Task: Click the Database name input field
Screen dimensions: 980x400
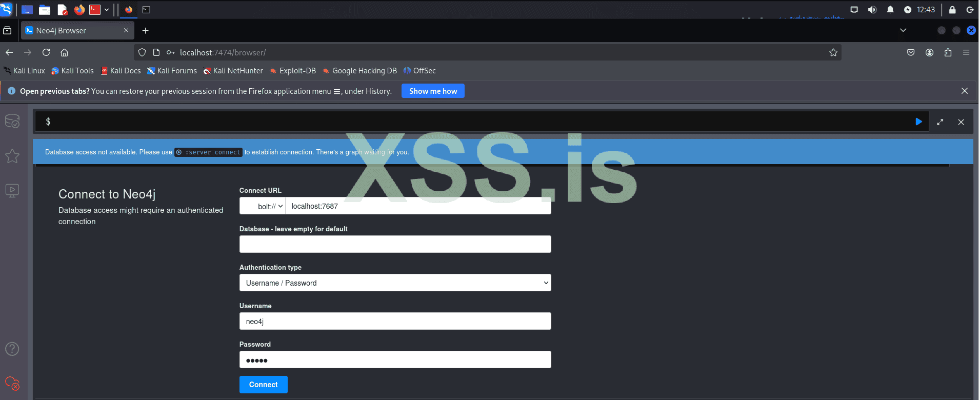Action: pos(395,244)
